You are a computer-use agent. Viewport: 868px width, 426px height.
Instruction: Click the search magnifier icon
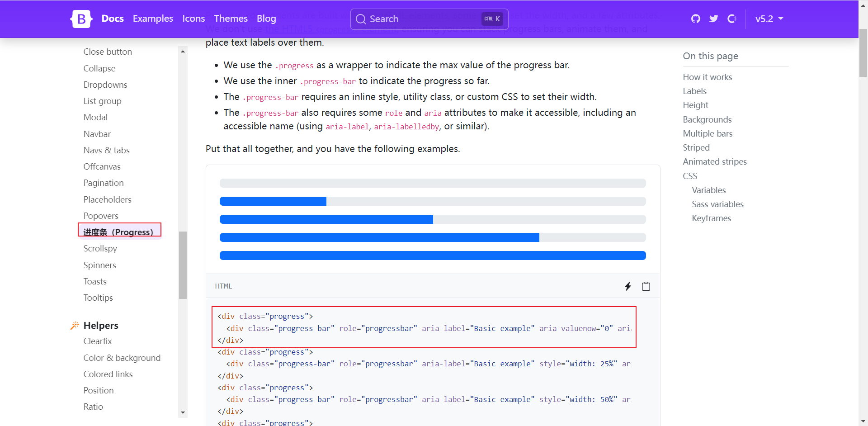click(x=361, y=19)
